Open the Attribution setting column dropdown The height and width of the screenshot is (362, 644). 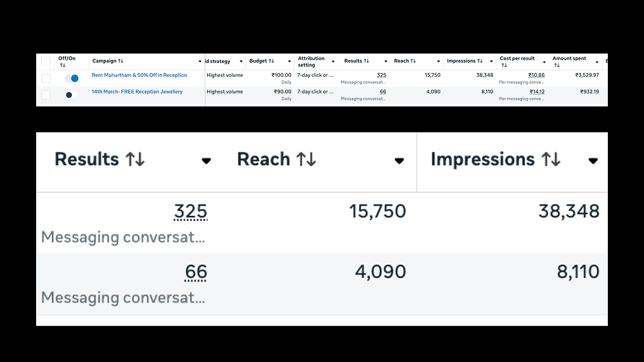click(x=333, y=62)
